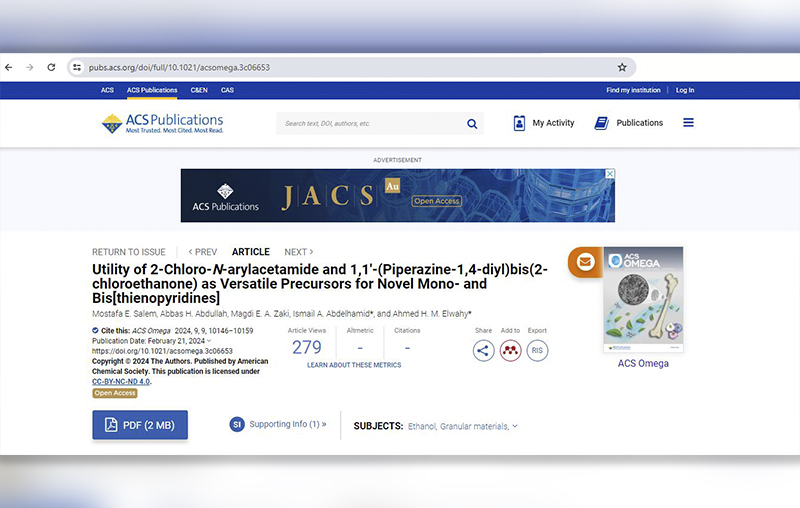
Task: Click the search text input field
Action: (368, 124)
